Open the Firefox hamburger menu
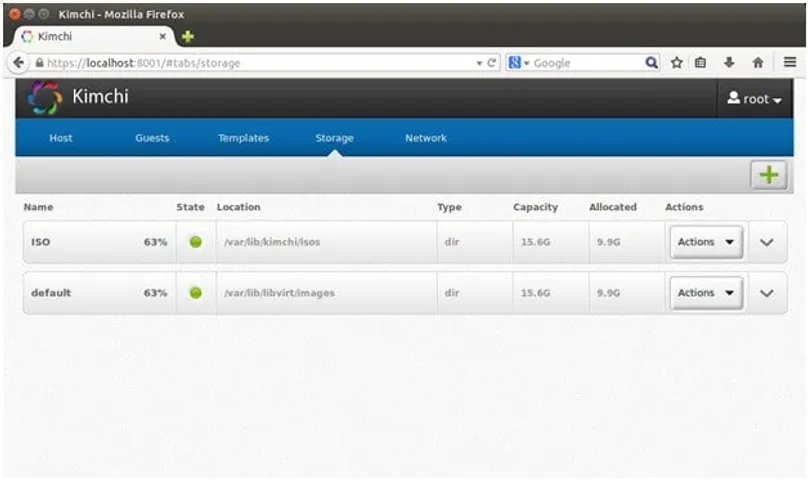 pos(790,62)
